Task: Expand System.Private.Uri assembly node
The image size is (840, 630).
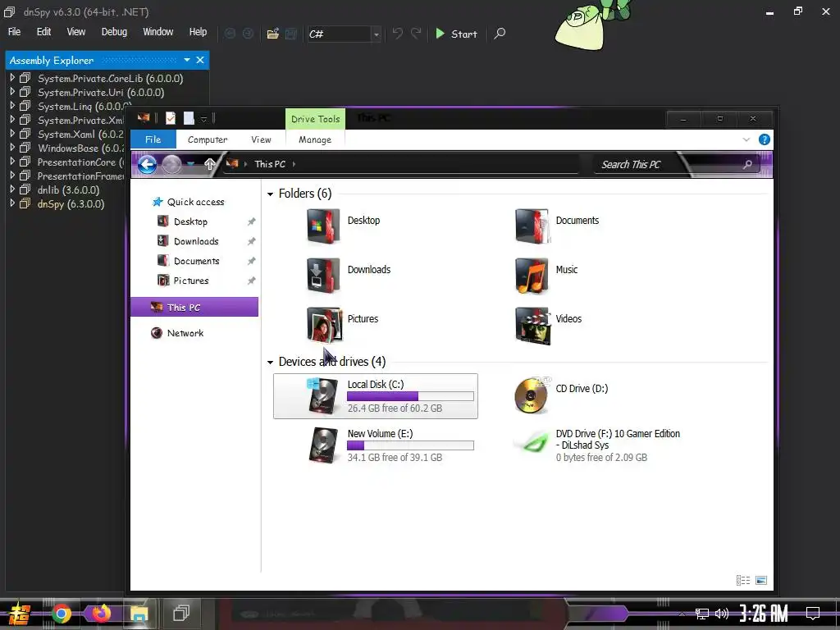Action: pyautogui.click(x=12, y=92)
